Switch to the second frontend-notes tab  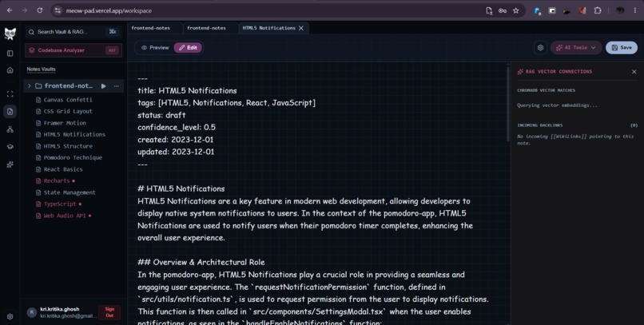pos(210,28)
